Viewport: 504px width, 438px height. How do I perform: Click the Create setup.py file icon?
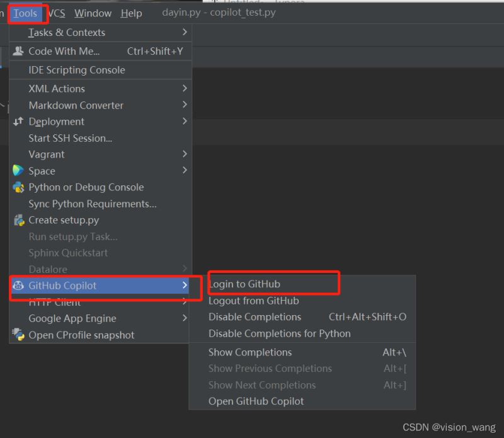pos(19,221)
